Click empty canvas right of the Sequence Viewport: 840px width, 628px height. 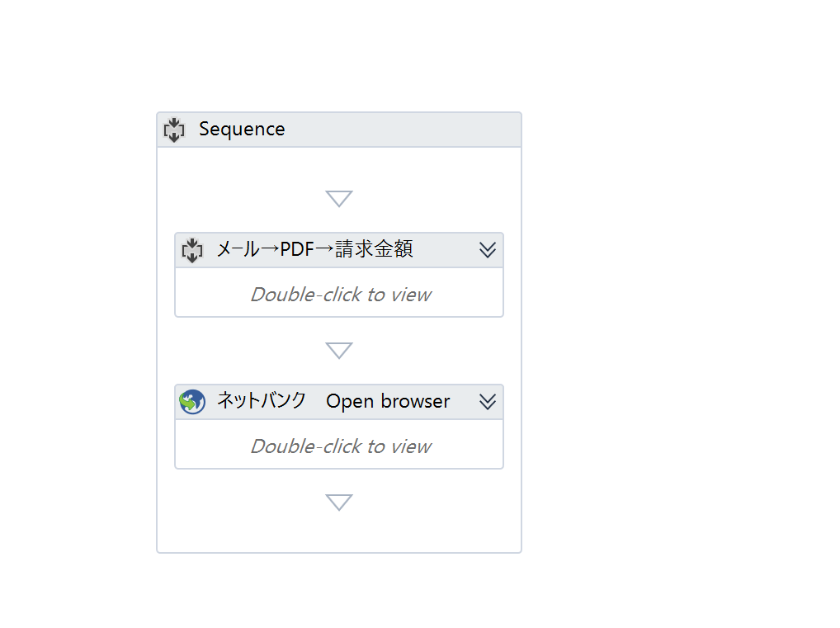(675, 322)
